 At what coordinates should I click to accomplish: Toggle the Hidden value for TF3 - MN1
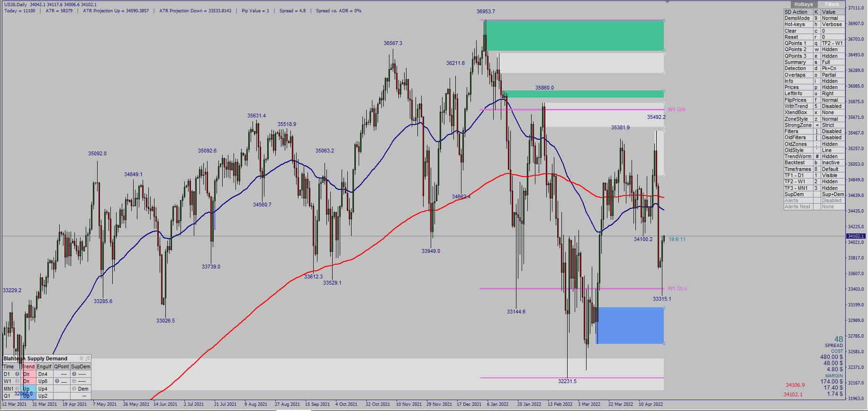(x=832, y=188)
